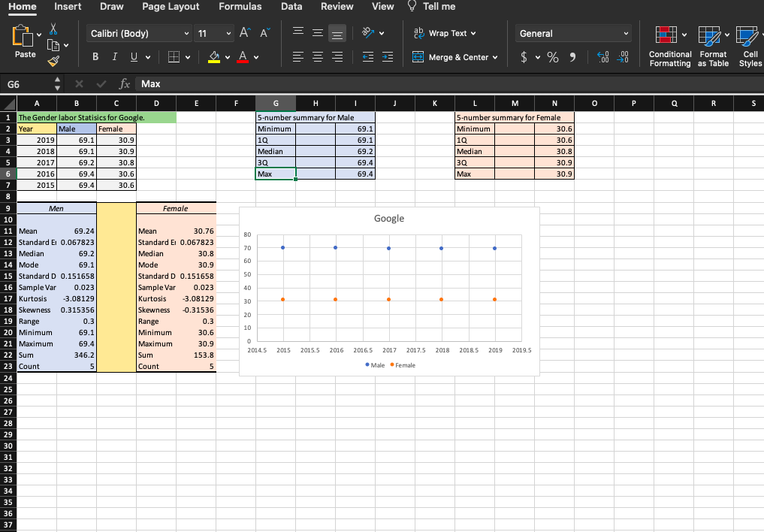
Task: Apply bold formatting from the ribbon
Action: (x=95, y=56)
